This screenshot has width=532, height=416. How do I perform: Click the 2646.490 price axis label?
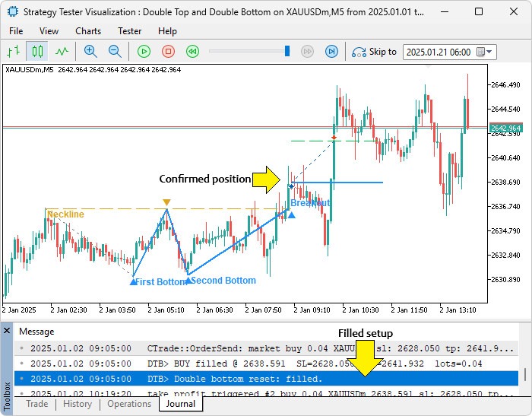click(505, 85)
